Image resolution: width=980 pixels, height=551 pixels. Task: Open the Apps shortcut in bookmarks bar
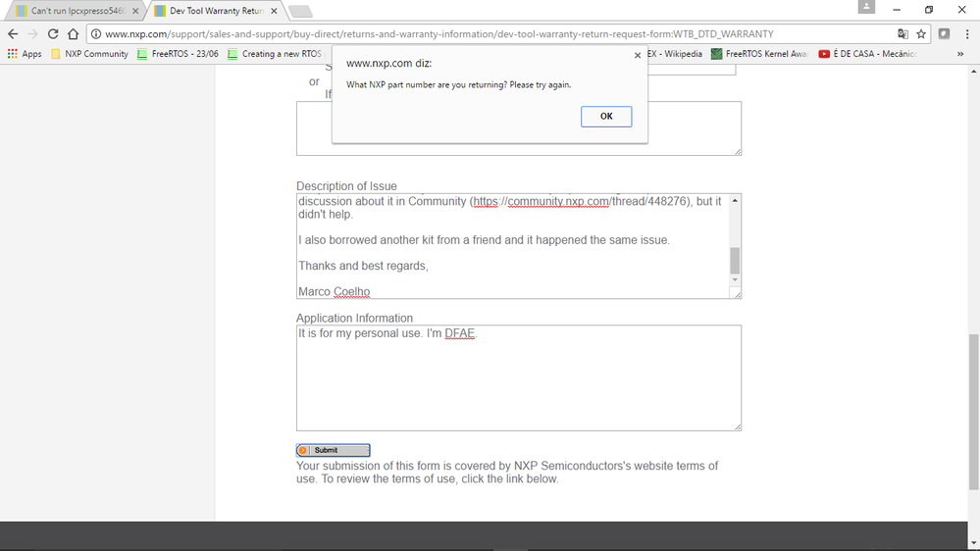tap(25, 54)
